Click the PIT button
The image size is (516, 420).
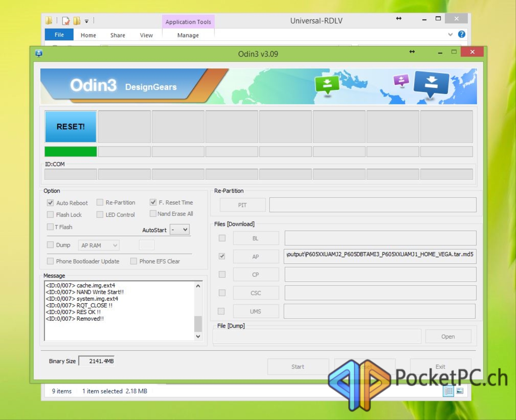(x=242, y=205)
